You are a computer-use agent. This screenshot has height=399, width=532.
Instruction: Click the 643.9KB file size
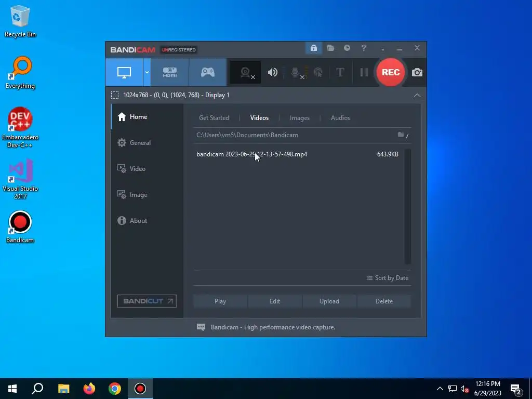pyautogui.click(x=388, y=154)
